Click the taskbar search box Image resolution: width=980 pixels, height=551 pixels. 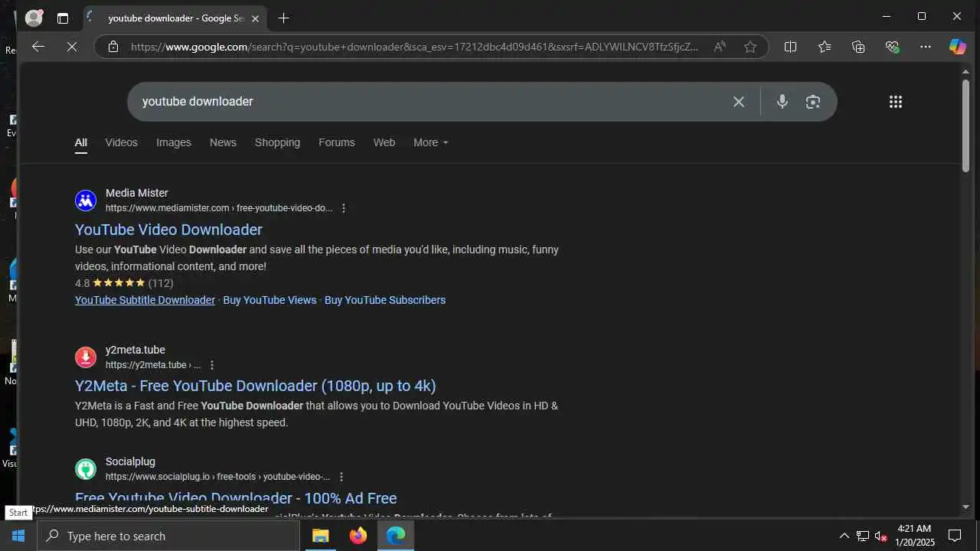point(168,536)
